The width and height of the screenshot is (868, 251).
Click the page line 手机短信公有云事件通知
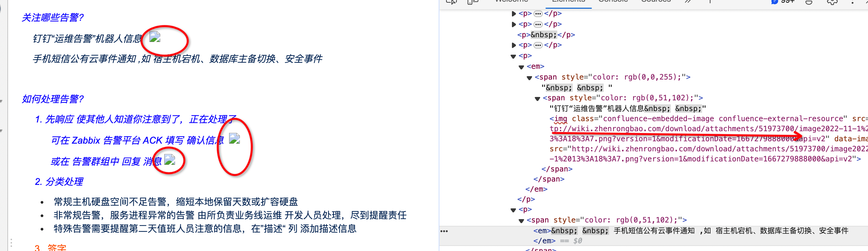tap(177, 59)
